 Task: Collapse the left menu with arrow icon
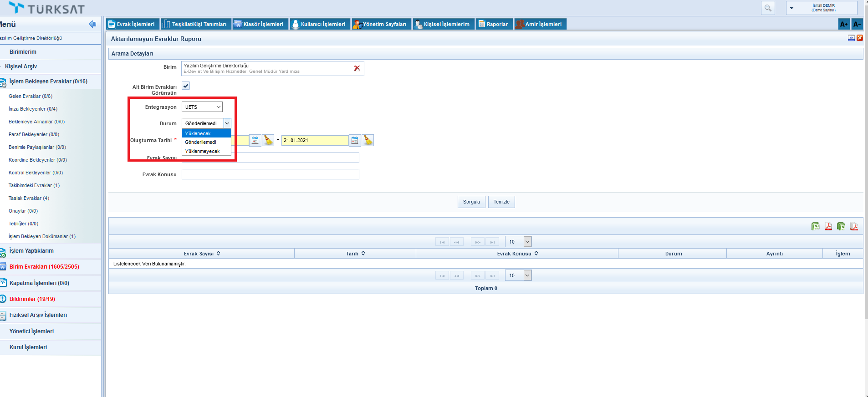(x=92, y=24)
